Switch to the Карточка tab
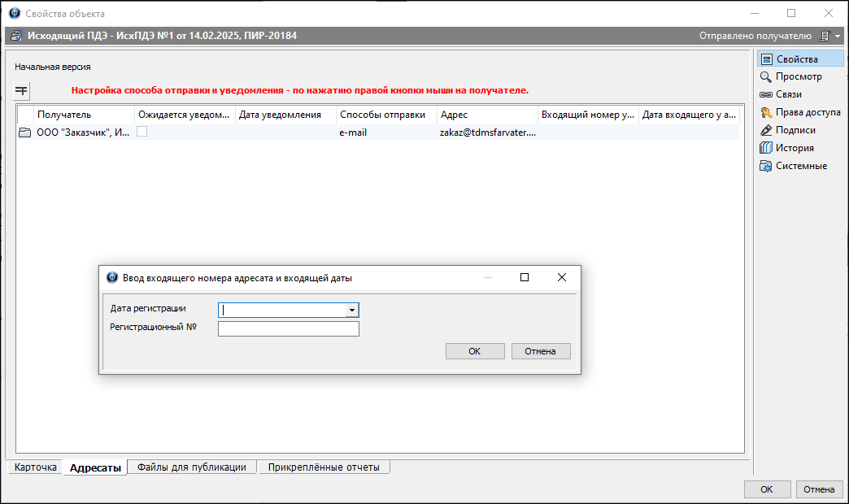This screenshot has width=849, height=504. pos(36,467)
